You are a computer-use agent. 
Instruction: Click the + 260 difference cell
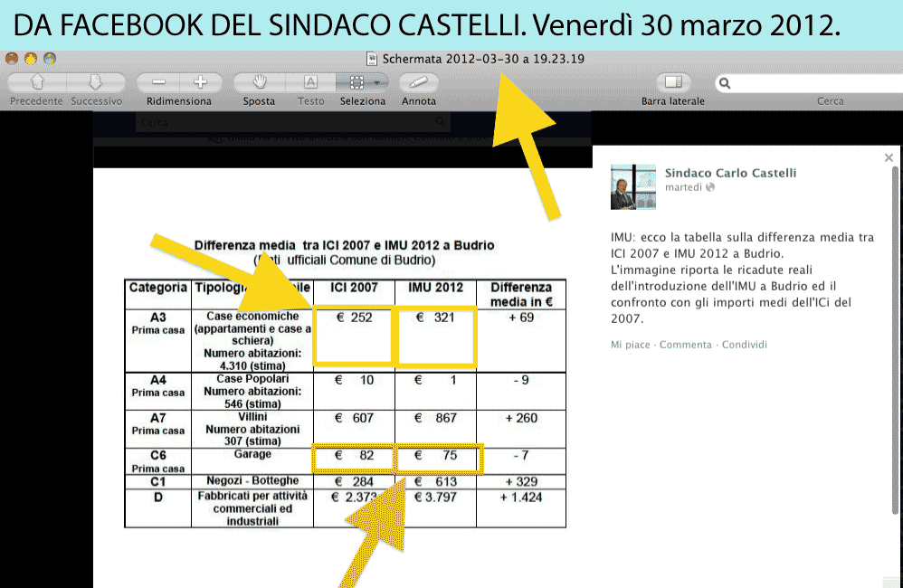(x=521, y=429)
